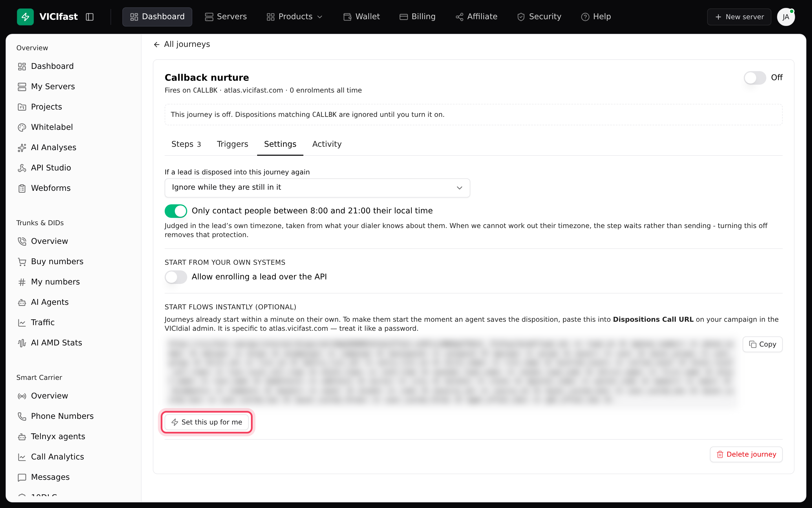812x508 pixels.
Task: Switch to the Steps tab
Action: (186, 144)
